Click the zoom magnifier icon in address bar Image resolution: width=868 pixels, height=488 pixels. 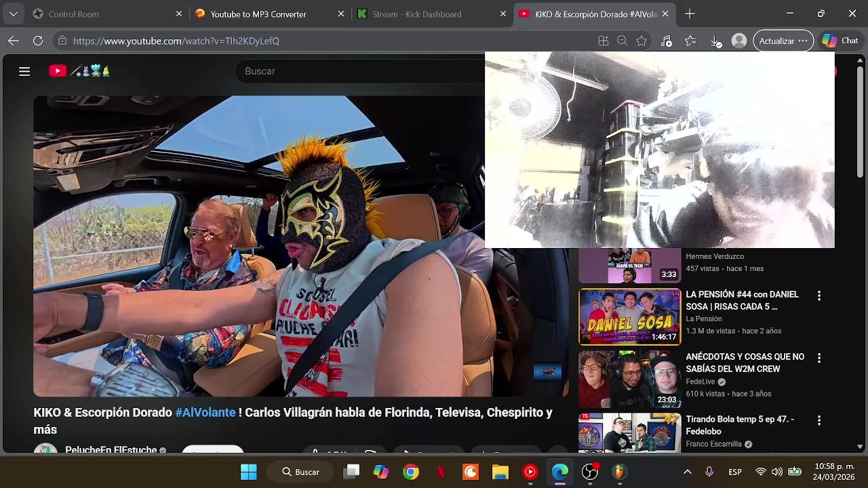pos(622,41)
